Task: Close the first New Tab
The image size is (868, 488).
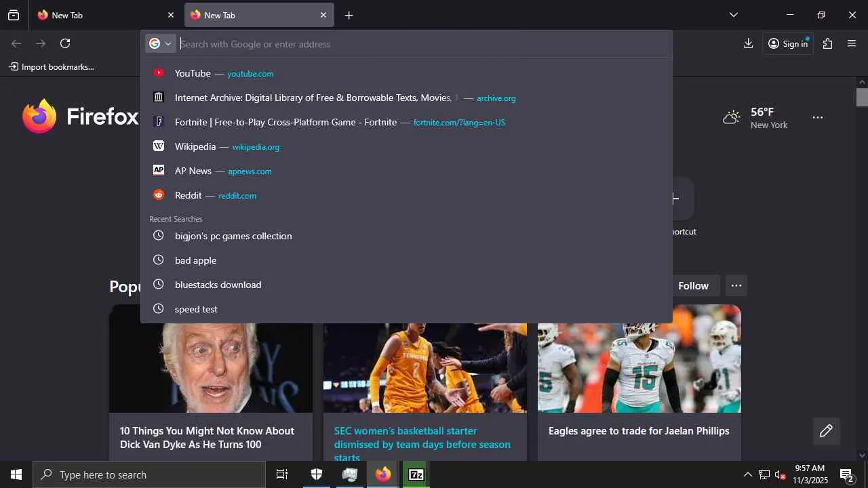Action: tap(171, 15)
